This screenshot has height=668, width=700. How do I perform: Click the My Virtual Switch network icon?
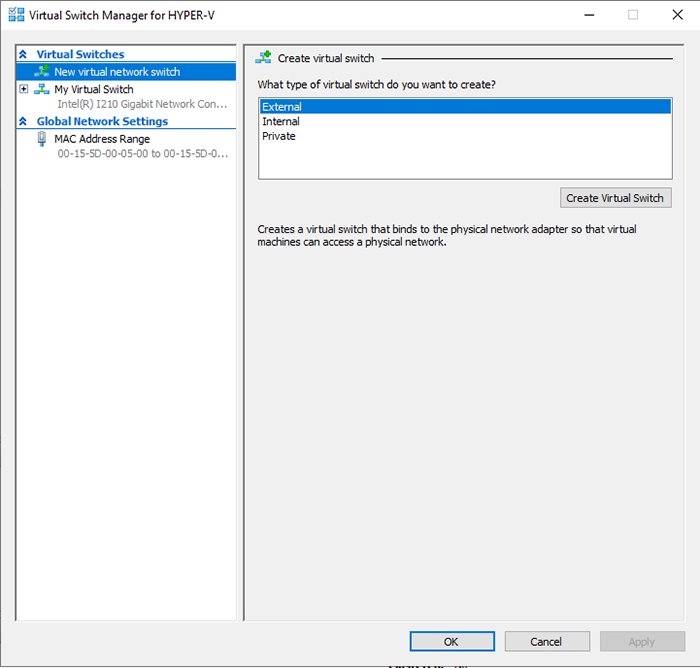pos(42,89)
